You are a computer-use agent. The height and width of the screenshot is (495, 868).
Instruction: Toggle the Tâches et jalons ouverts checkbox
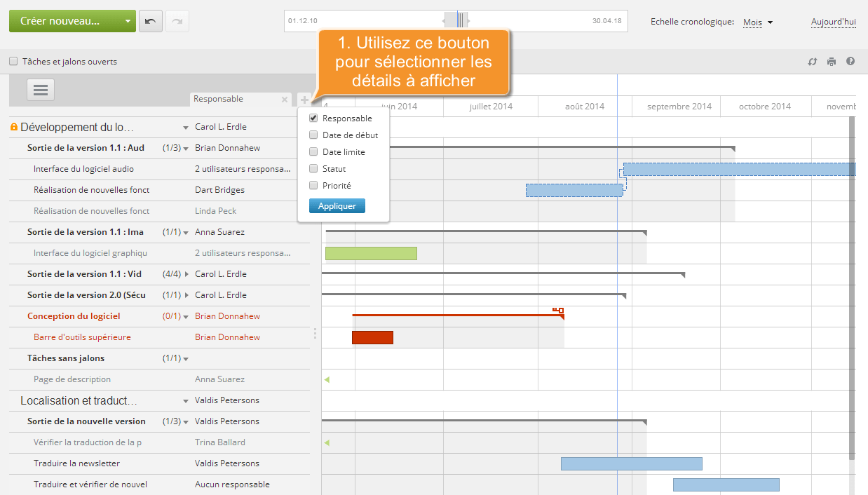(x=13, y=61)
